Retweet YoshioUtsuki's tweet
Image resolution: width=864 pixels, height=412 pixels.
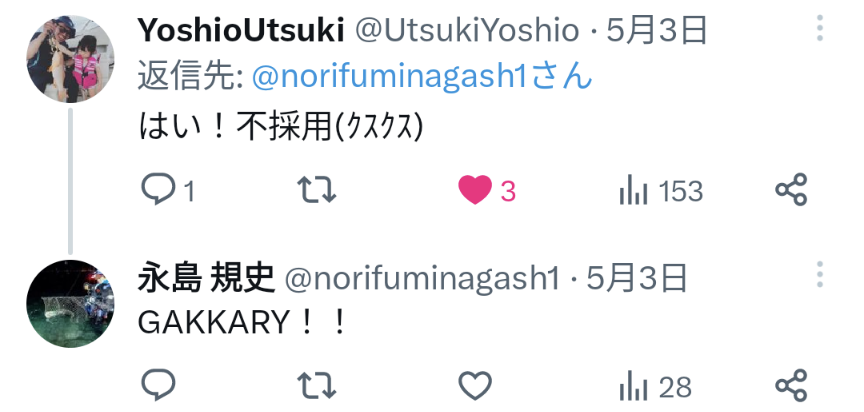pyautogui.click(x=316, y=190)
